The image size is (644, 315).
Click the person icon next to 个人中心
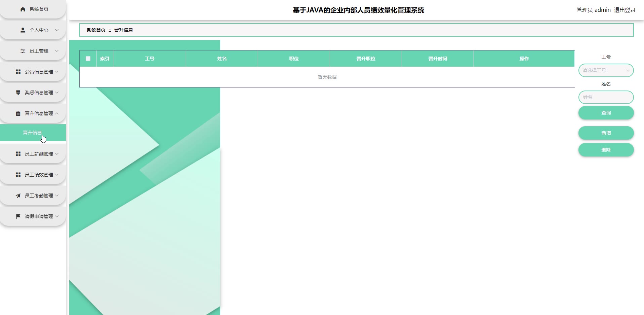tap(23, 30)
